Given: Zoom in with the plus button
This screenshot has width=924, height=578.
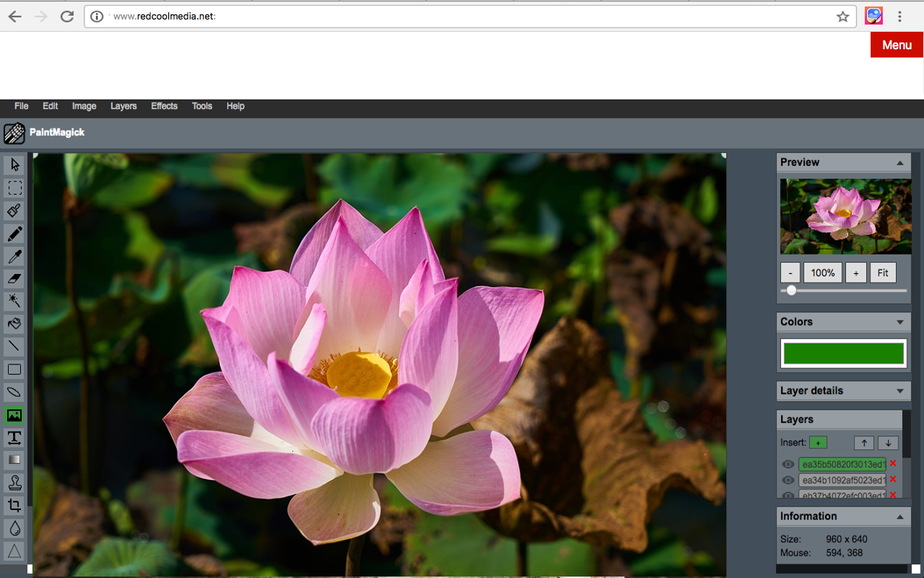Looking at the screenshot, I should (856, 272).
